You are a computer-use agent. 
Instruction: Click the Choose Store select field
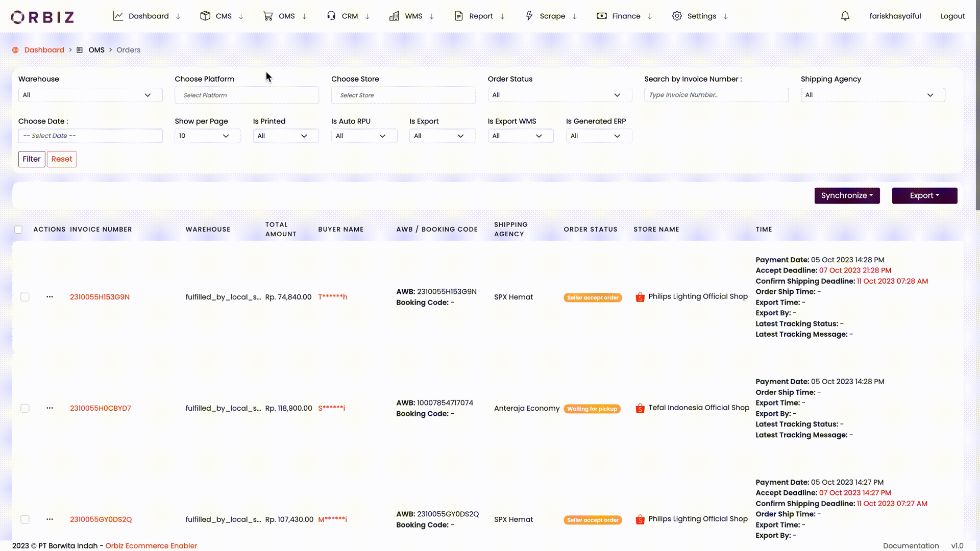[x=403, y=95]
